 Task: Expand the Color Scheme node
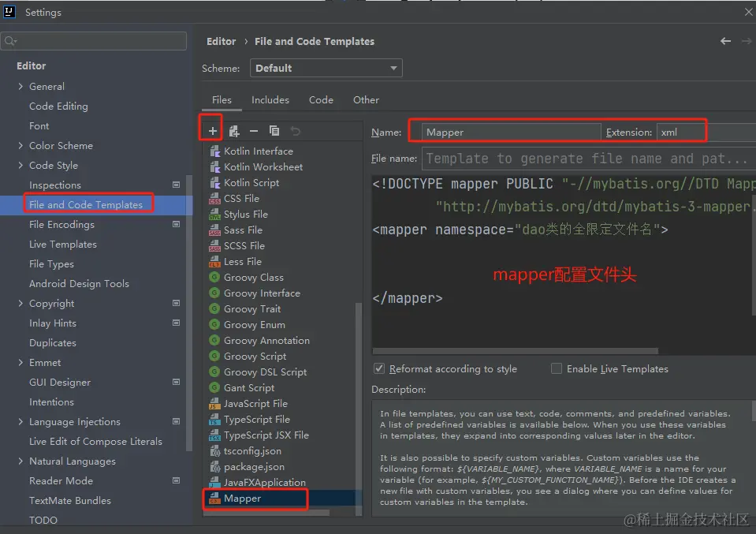(x=20, y=145)
